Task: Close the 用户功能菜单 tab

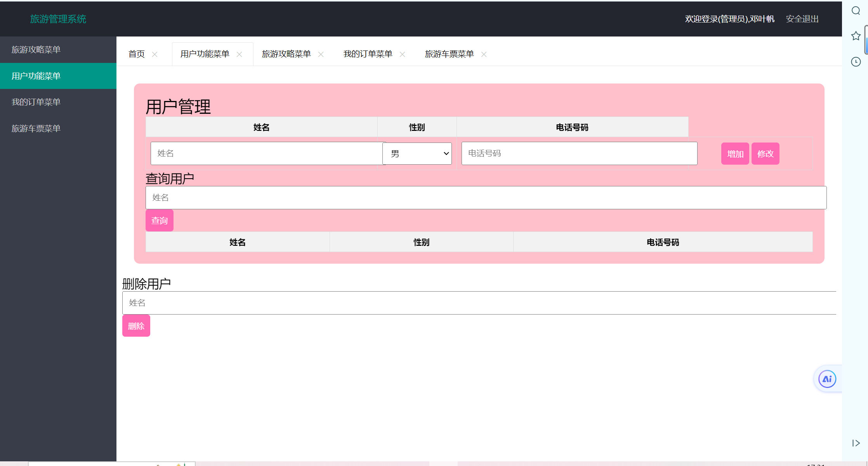Action: (240, 54)
